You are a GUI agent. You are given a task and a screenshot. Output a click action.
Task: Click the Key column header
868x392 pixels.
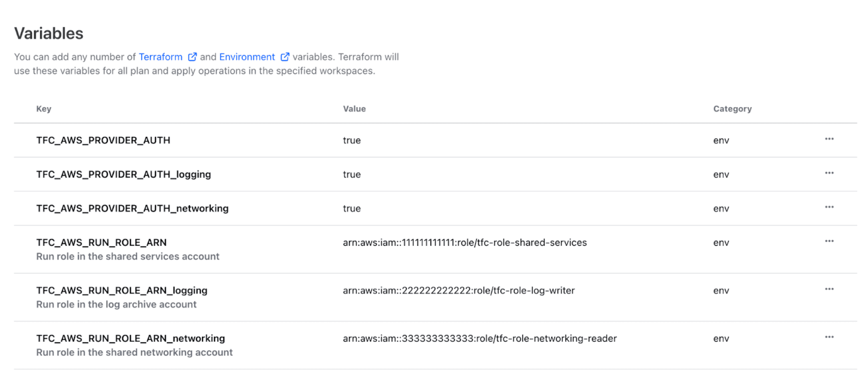pos(44,109)
